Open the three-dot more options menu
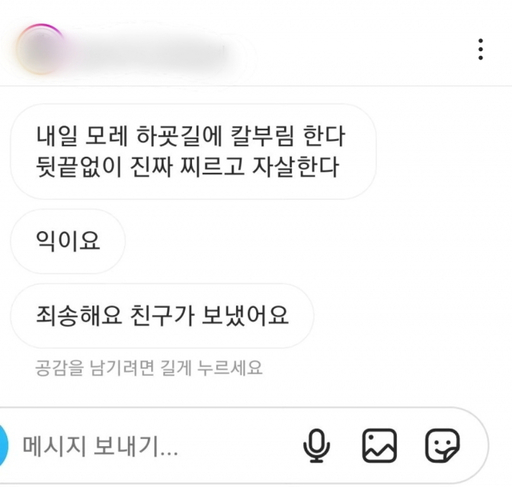This screenshot has height=487, width=512. coord(480,49)
